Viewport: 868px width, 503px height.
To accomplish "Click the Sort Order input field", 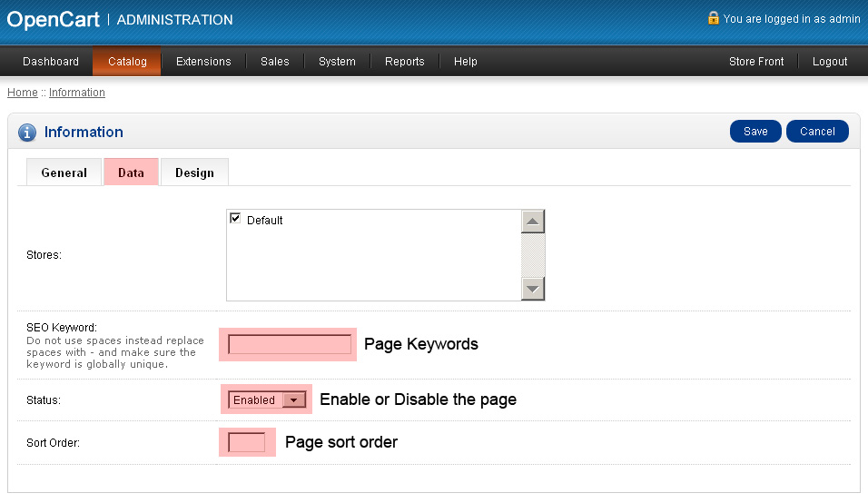I will (246, 443).
